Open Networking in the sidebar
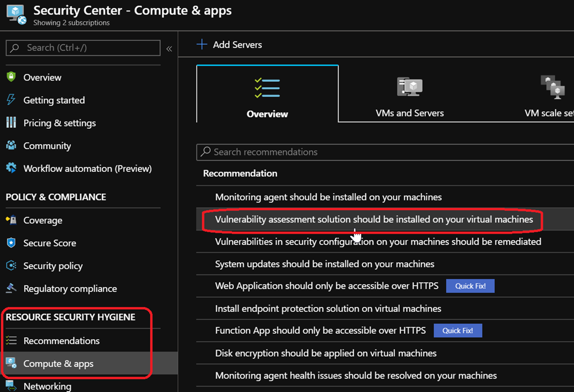This screenshot has width=574, height=392. click(x=47, y=386)
